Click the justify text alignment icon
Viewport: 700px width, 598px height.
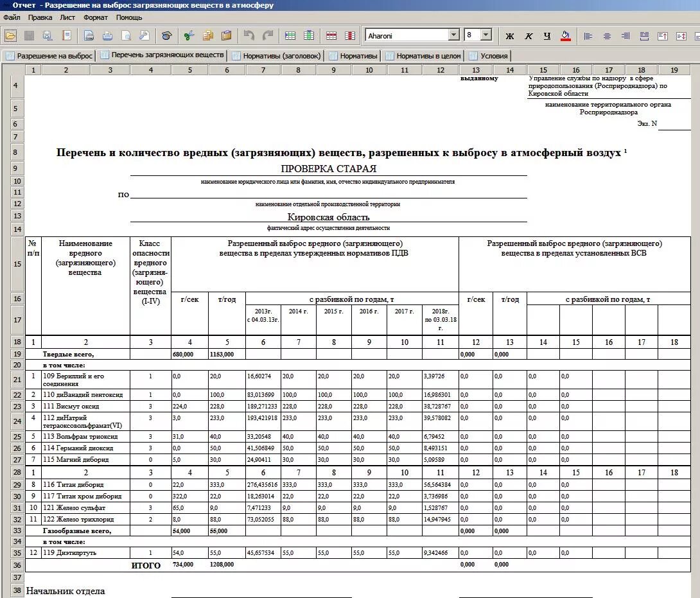[x=644, y=36]
